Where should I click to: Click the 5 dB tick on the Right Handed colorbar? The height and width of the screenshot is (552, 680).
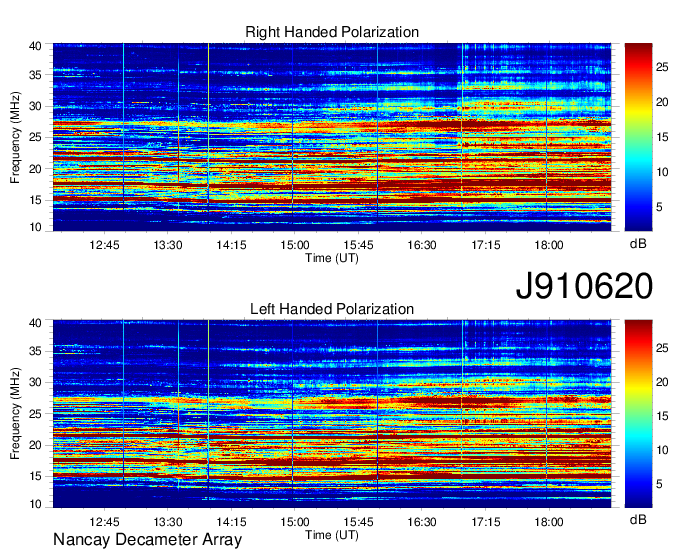click(659, 207)
